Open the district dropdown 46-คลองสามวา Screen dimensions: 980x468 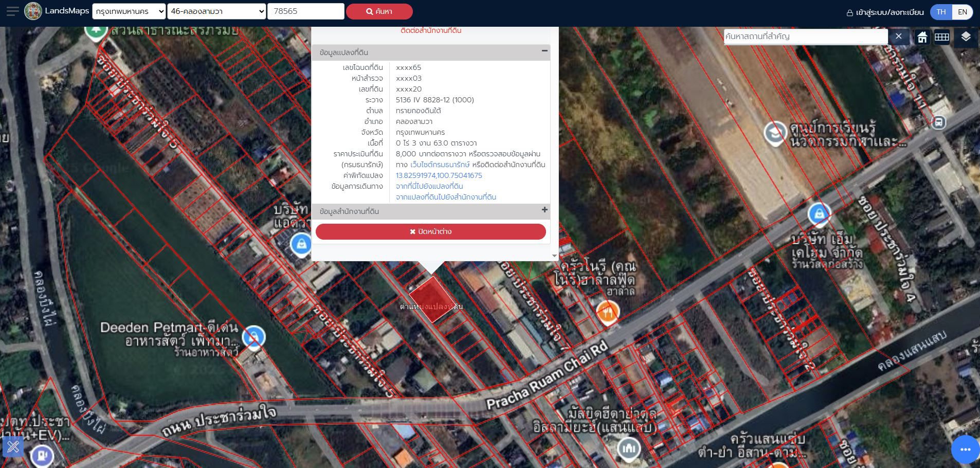click(216, 11)
